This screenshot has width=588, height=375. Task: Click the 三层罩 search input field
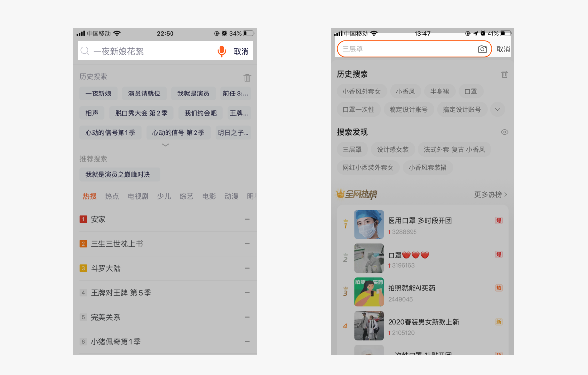[407, 49]
